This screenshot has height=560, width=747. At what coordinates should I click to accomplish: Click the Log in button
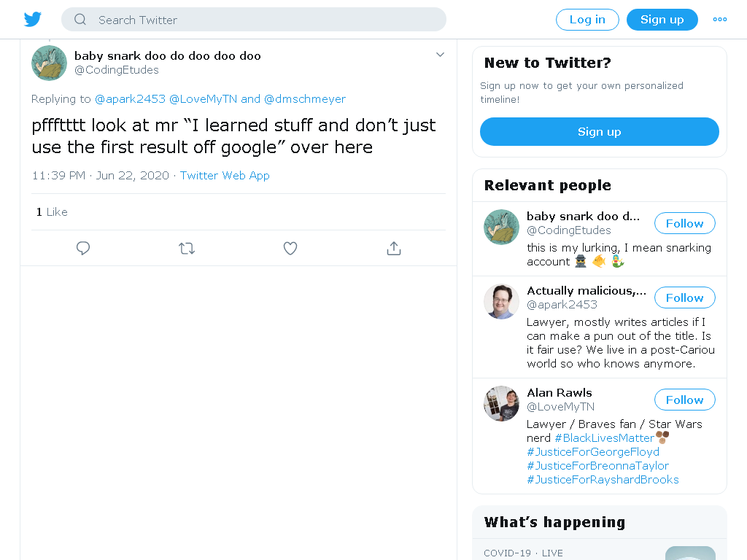click(587, 20)
